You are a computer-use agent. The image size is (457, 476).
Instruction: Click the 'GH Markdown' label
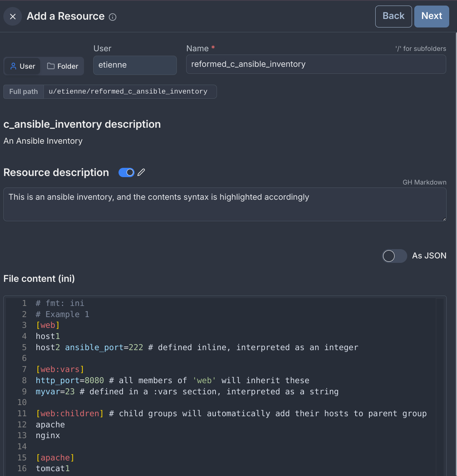coord(424,182)
